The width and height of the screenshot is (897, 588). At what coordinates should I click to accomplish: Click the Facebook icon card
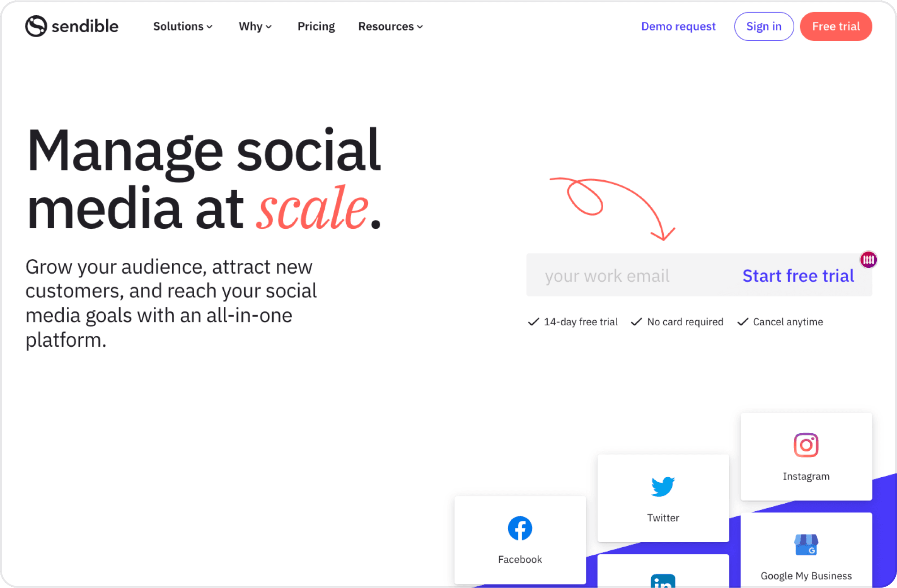[520, 528]
